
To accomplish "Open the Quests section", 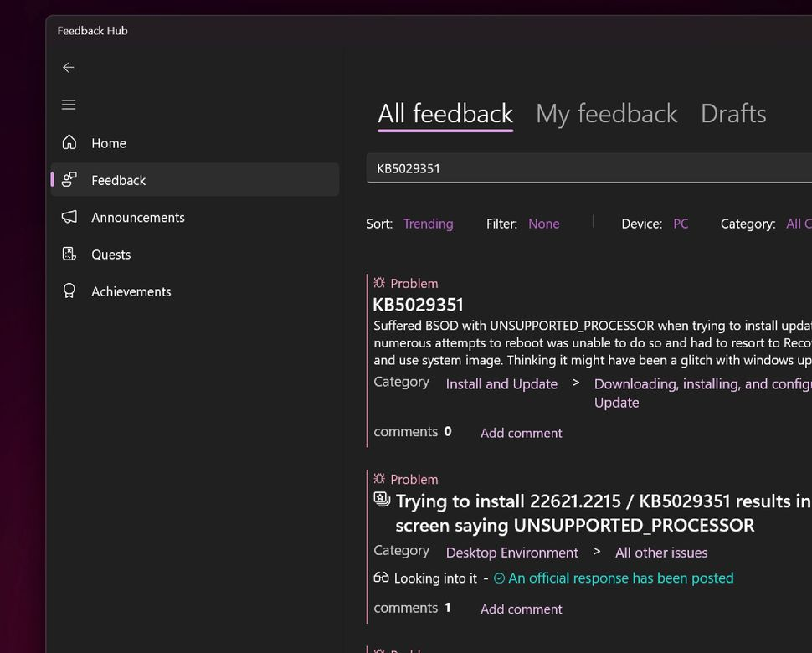I will point(195,255).
